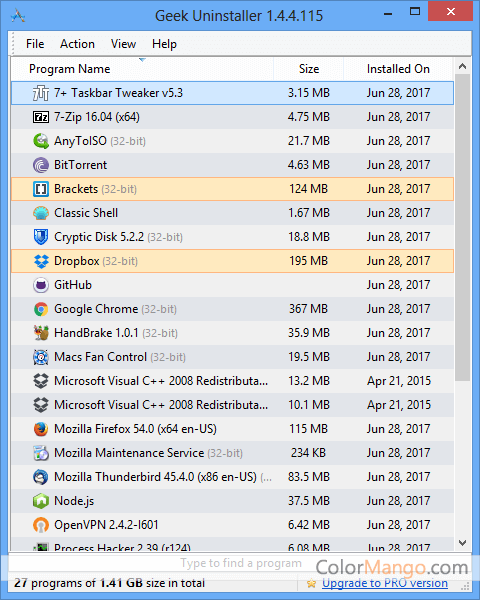Select 'Macs Fan Control' program name
This screenshot has width=480, height=600.
pyautogui.click(x=101, y=357)
